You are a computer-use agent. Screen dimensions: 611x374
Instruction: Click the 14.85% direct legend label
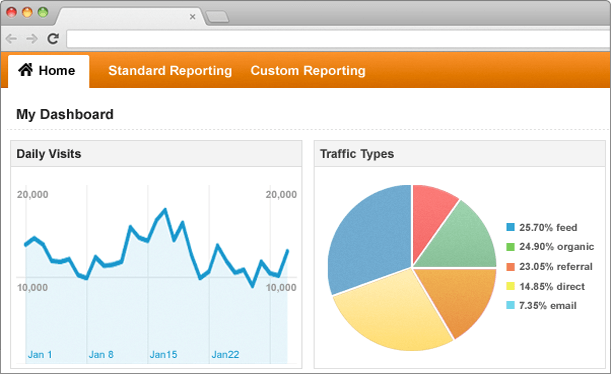coord(552,287)
